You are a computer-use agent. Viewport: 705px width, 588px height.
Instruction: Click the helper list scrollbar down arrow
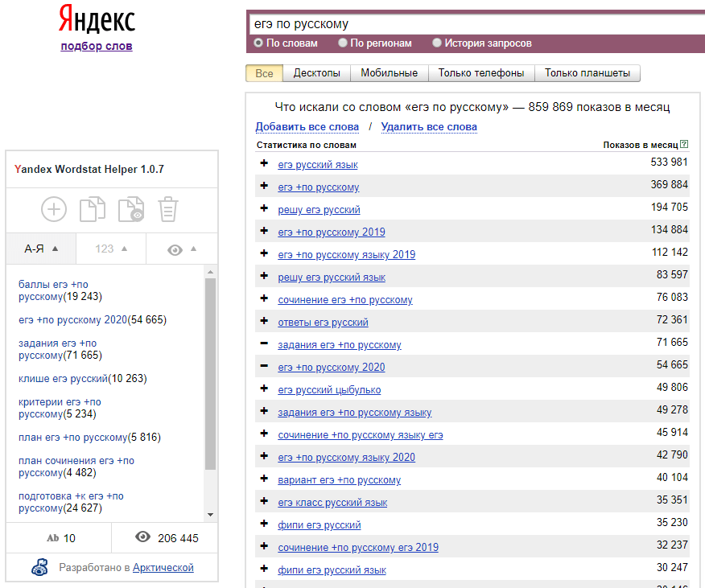click(211, 515)
